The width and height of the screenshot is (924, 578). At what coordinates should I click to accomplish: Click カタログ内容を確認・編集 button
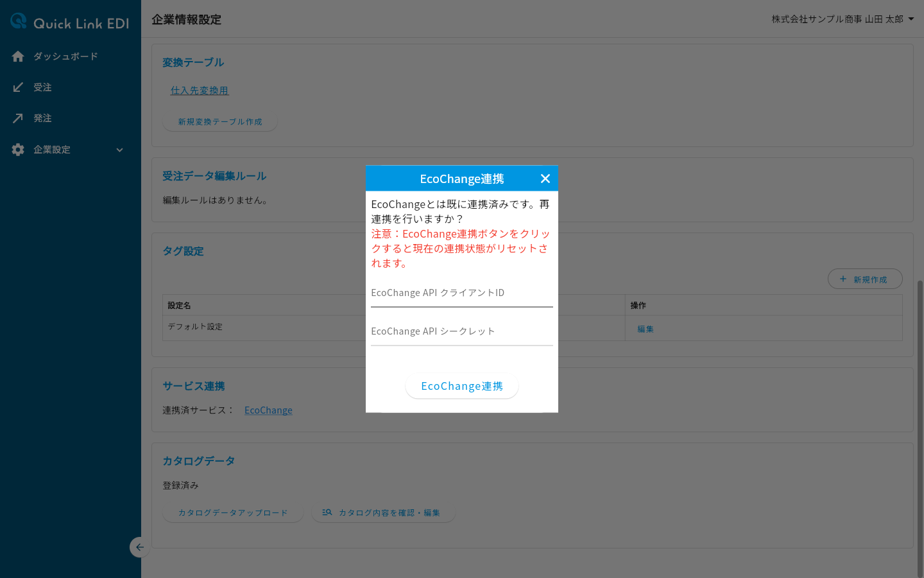pos(383,512)
